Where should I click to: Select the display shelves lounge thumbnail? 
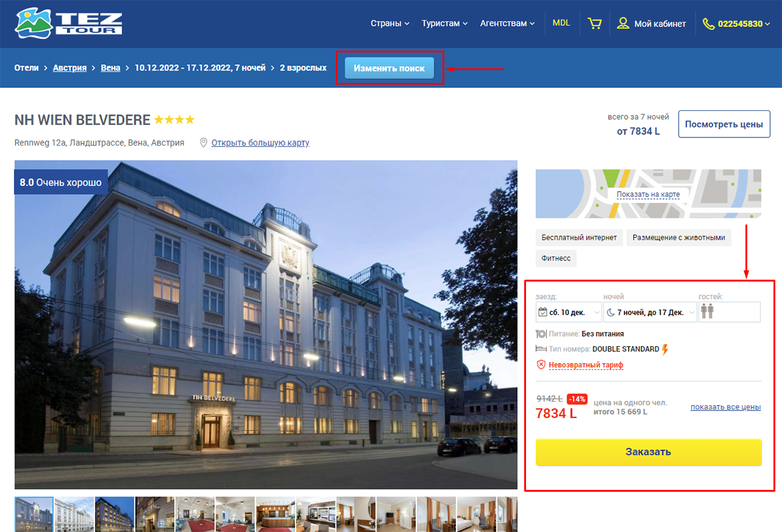point(316,514)
